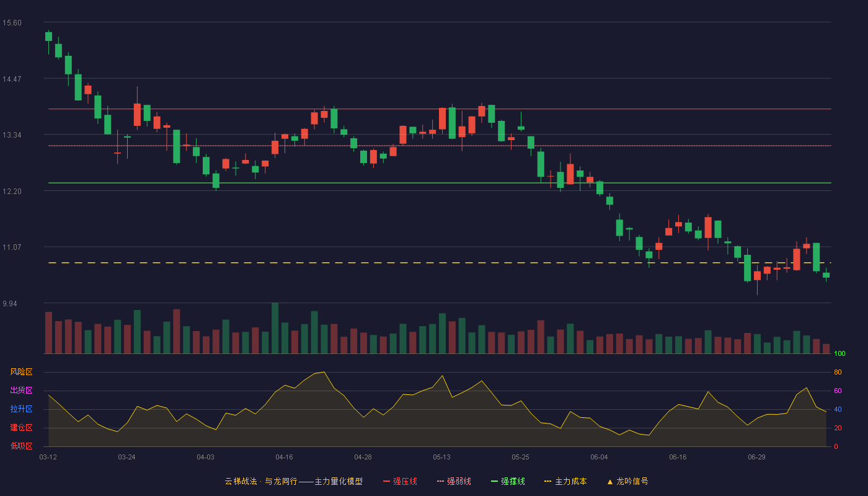The height and width of the screenshot is (496, 868).
Task: Click the 04-28 date label
Action: 363,457
